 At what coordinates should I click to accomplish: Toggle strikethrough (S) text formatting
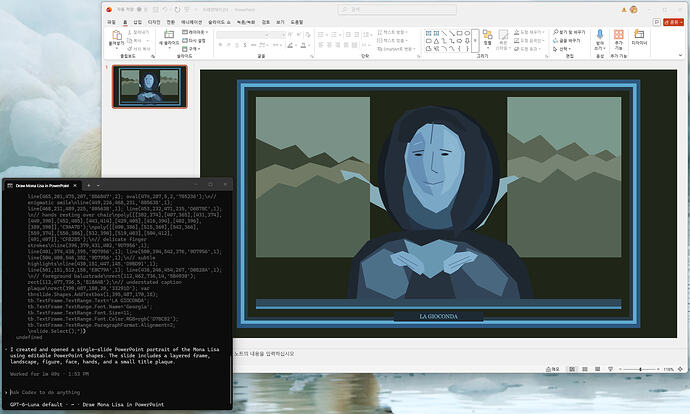(x=245, y=45)
